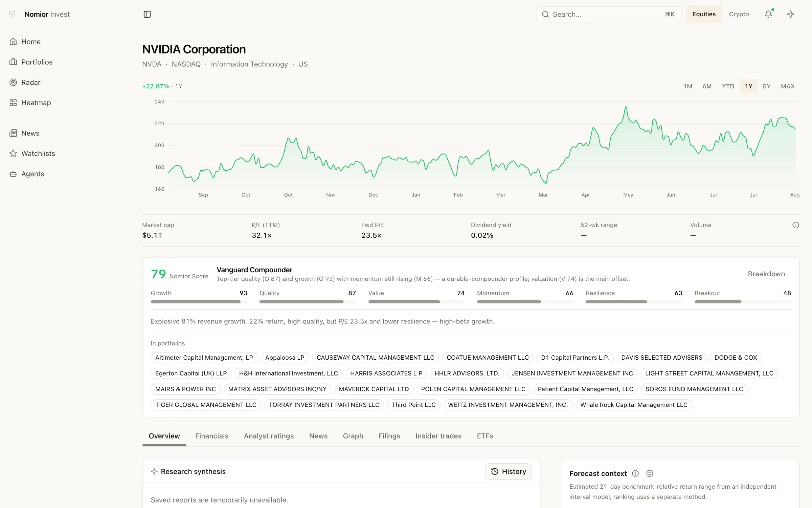
Task: Open the Third Point LLC chip
Action: click(413, 405)
